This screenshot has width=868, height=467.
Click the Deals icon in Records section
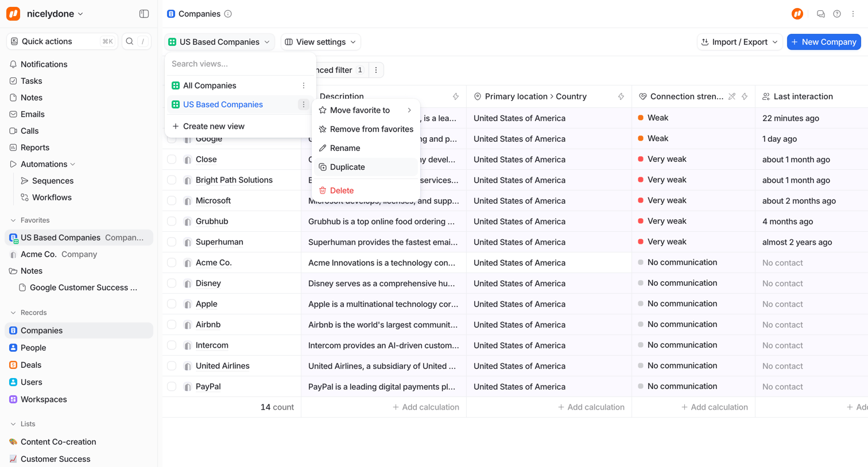tap(13, 365)
